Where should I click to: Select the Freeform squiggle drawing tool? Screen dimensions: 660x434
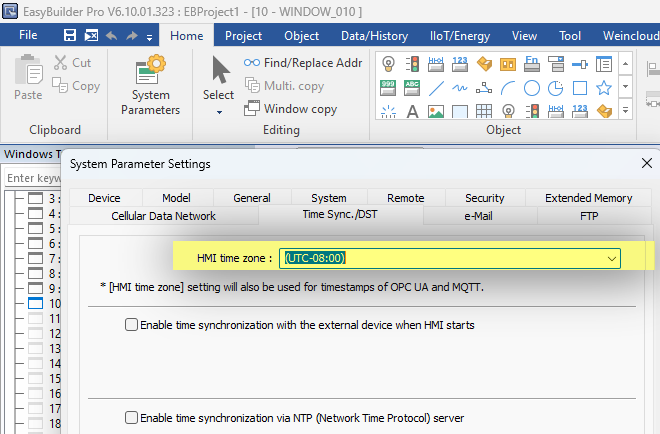coord(460,88)
